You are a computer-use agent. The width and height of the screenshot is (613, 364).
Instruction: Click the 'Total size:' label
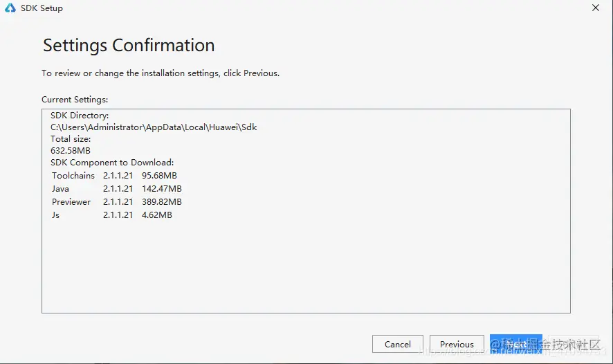click(71, 139)
